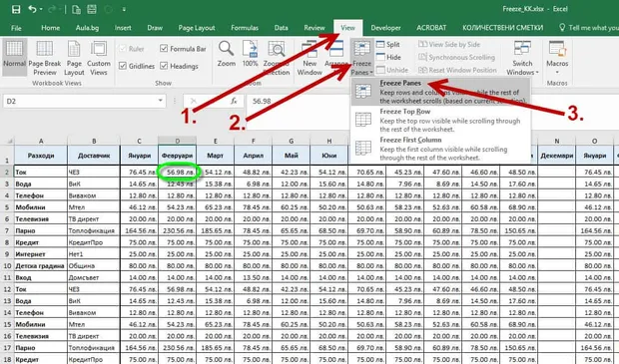Open the Insert tab
The image size is (619, 364).
tap(123, 28)
